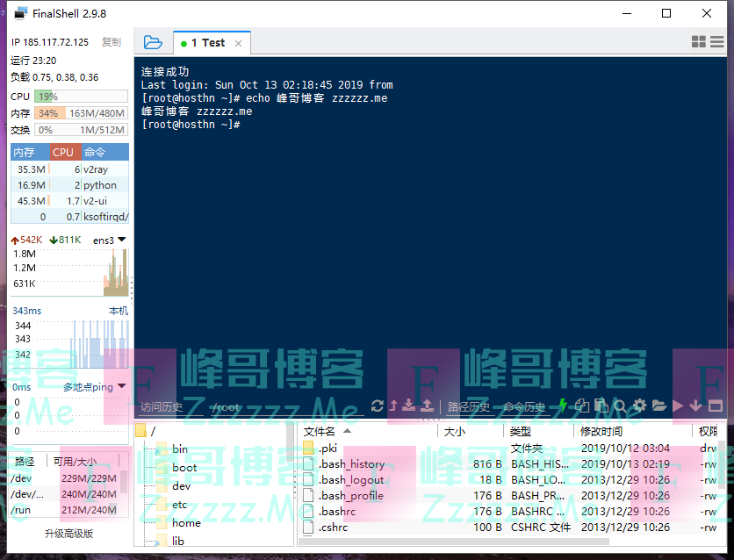Click the green lightning icon on toolbar
This screenshot has width=734, height=560.
(x=562, y=406)
